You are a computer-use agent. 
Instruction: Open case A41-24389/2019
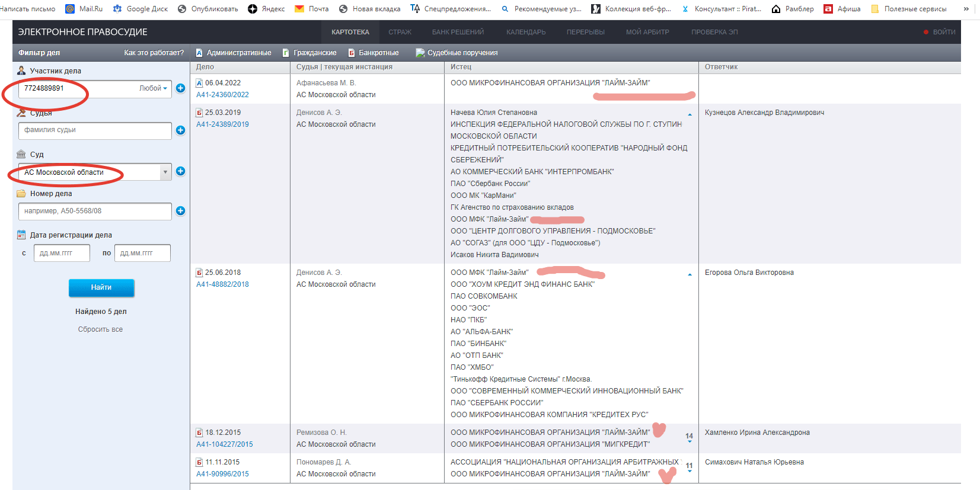222,124
